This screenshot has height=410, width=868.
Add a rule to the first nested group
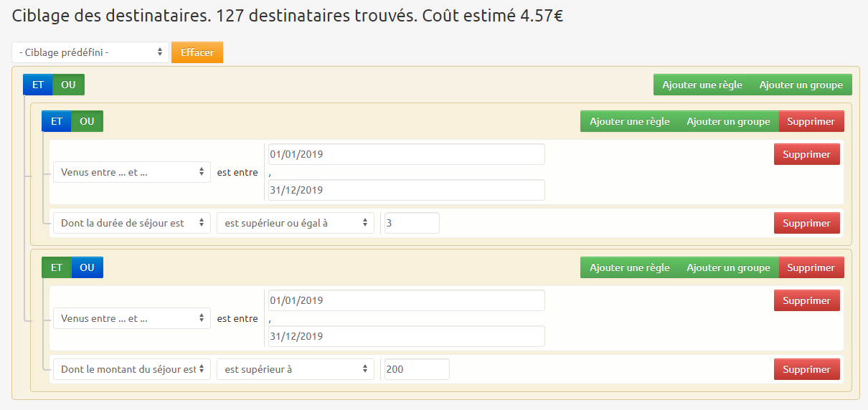coord(629,121)
